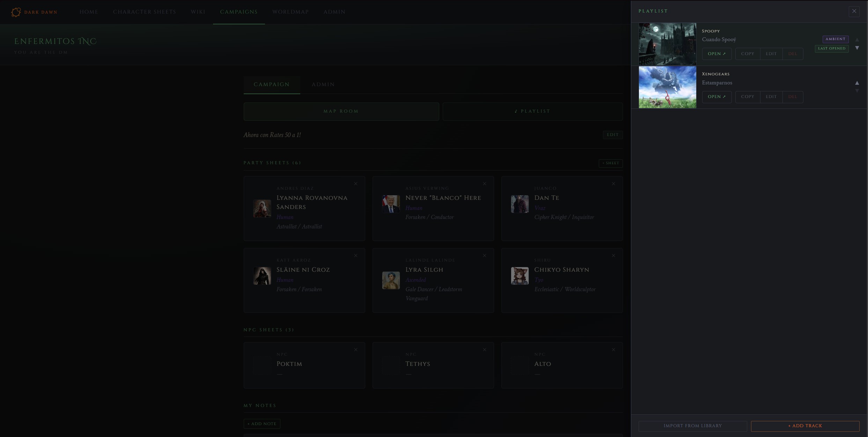
Task: Copy the Xenogears track link
Action: [x=747, y=97]
